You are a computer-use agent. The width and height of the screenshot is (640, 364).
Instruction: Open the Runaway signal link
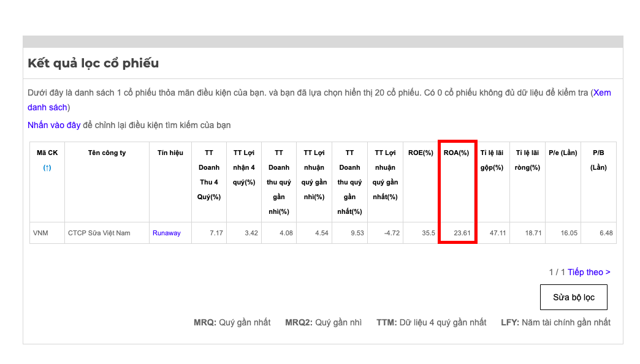(167, 233)
